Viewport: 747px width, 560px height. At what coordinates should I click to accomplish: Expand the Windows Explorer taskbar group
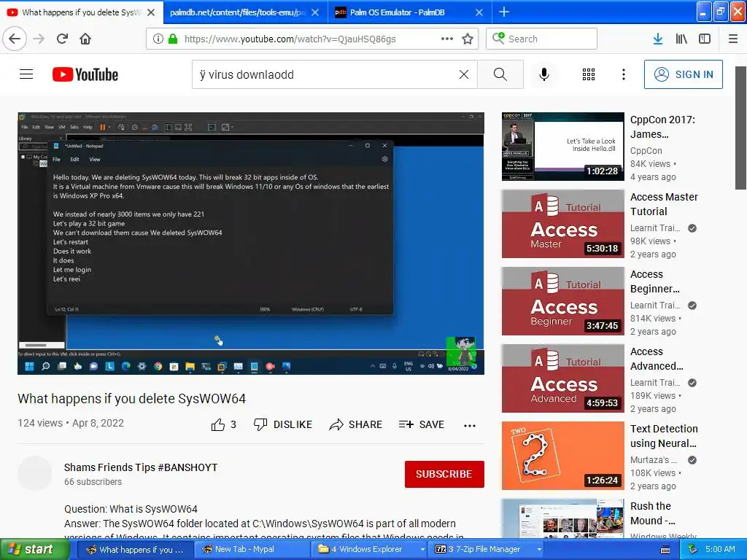(x=422, y=549)
